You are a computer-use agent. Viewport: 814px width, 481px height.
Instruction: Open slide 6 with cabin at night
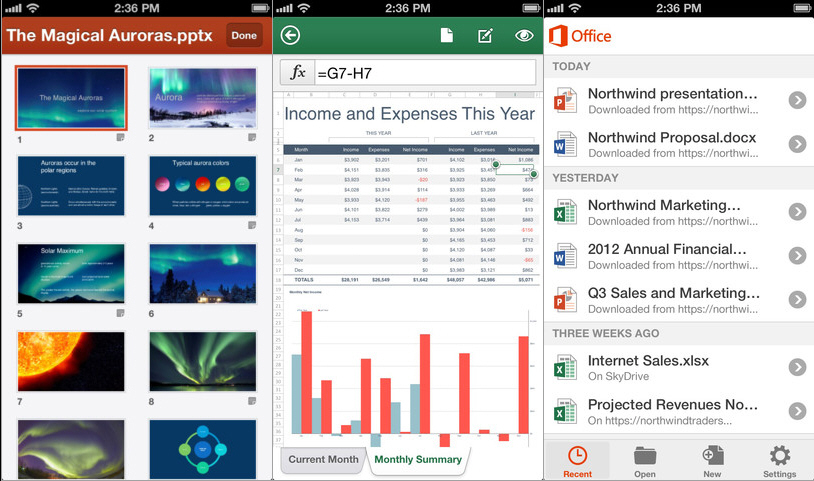pyautogui.click(x=202, y=273)
